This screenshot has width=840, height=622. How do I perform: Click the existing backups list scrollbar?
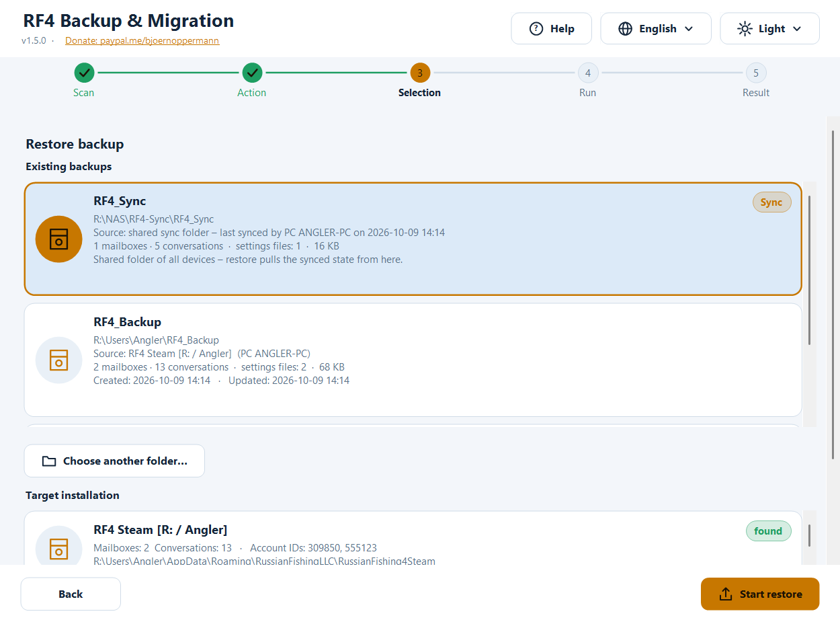(809, 270)
